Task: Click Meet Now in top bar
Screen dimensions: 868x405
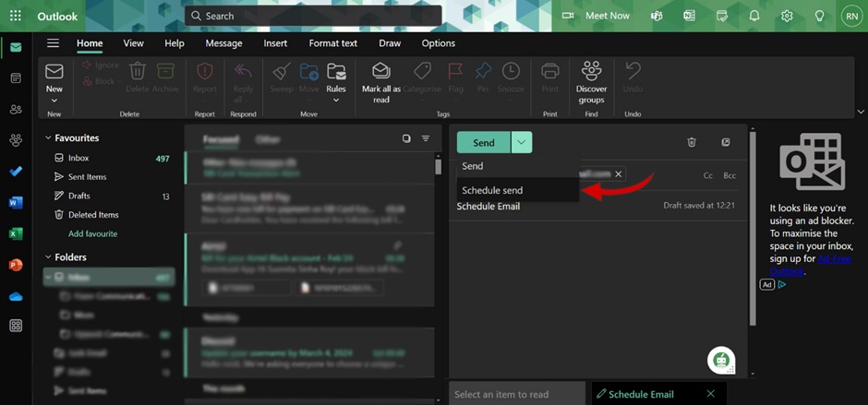Action: click(x=596, y=16)
